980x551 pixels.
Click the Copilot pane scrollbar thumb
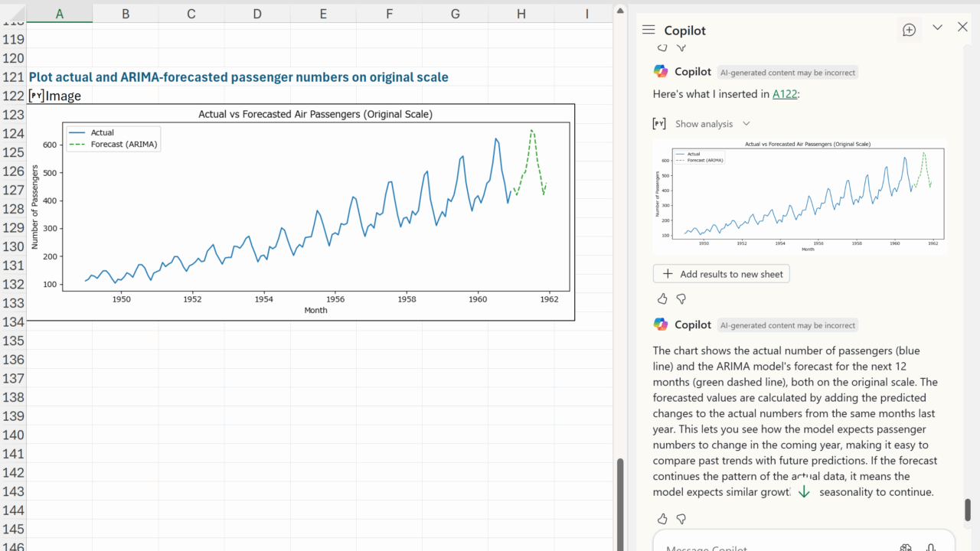[x=967, y=509]
